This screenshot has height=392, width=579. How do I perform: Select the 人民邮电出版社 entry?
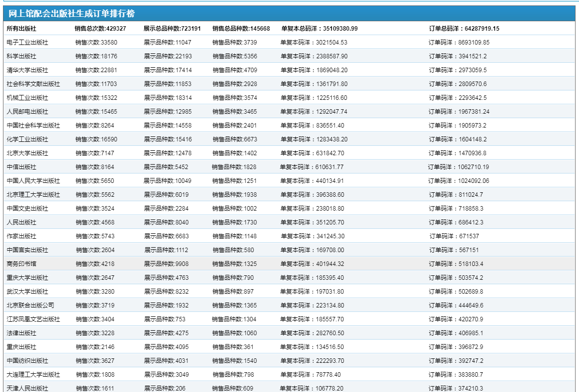tap(27, 112)
